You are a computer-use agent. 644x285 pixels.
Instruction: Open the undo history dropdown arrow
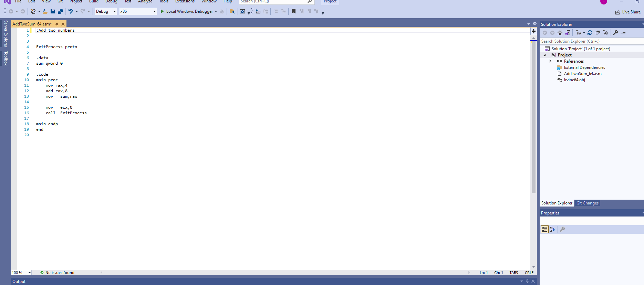point(76,11)
